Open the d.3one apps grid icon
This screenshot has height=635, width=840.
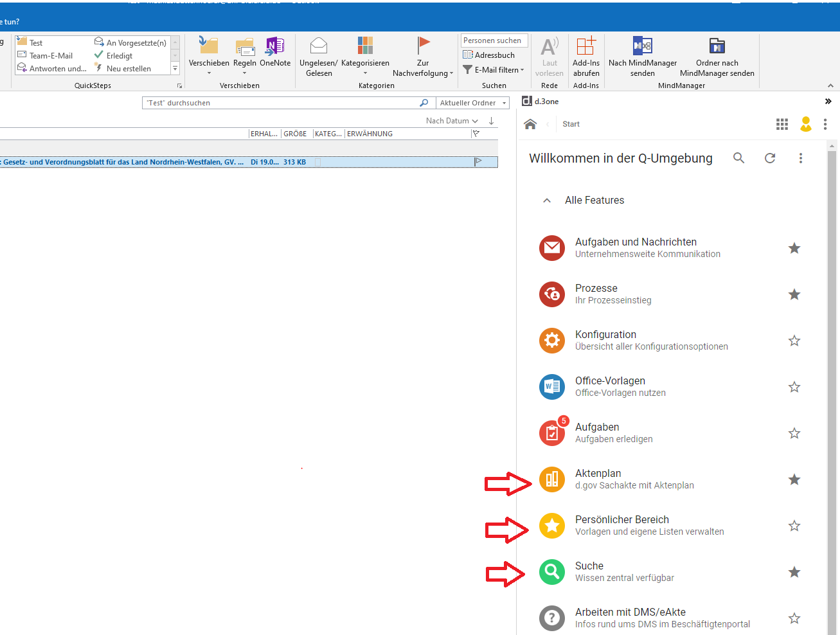pos(782,124)
